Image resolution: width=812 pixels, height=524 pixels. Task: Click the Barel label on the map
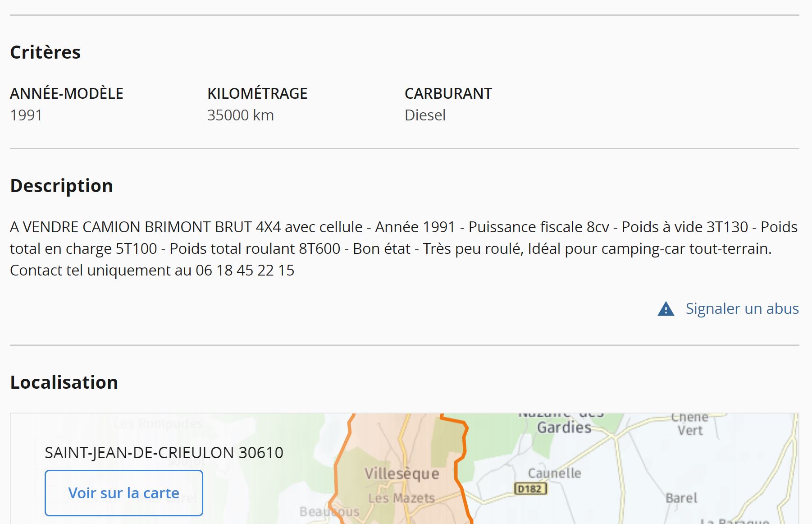click(681, 498)
